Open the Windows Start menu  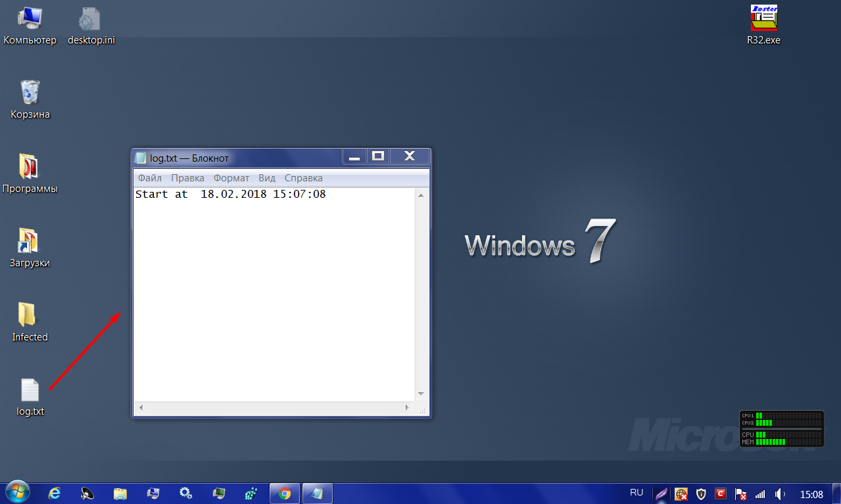16,493
